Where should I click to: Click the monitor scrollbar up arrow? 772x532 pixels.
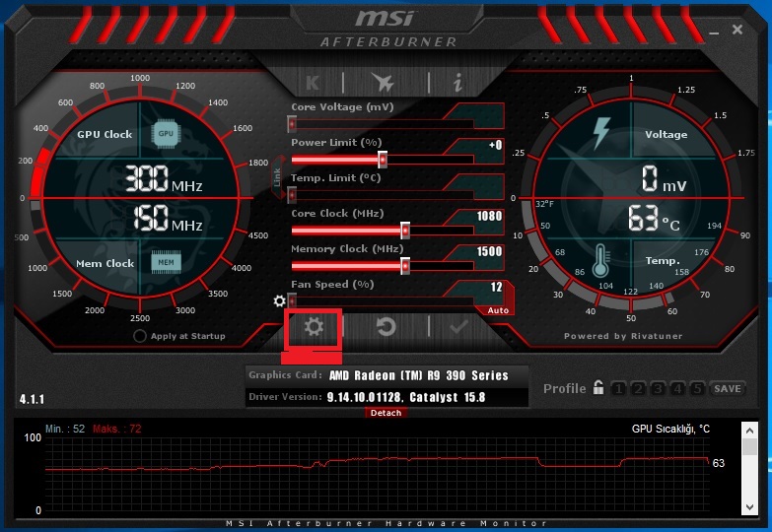750,431
